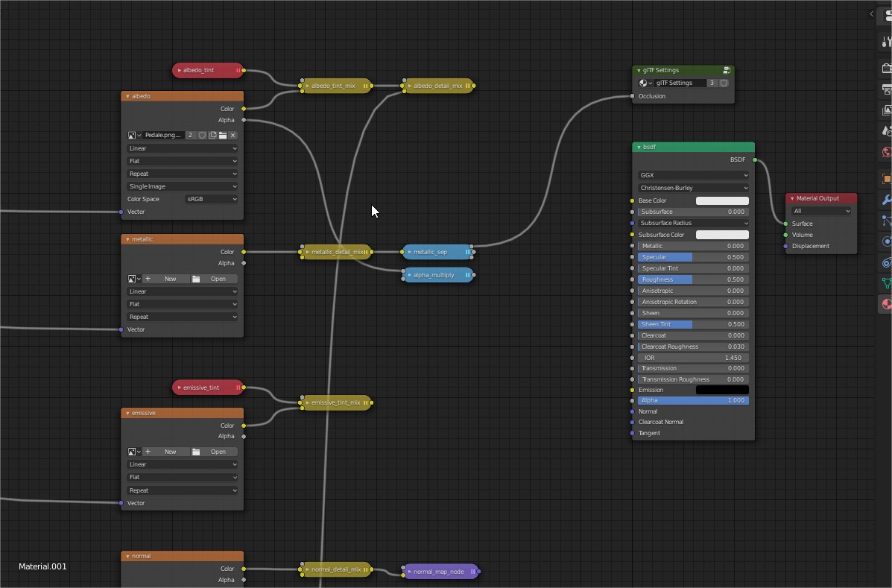The width and height of the screenshot is (892, 588).
Task: Open Render properties icon in sidebar
Action: (886, 69)
